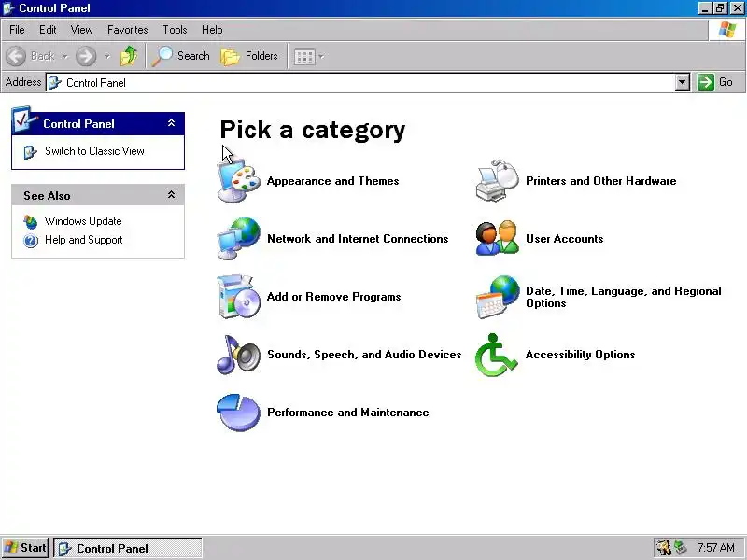
Task: Open Date, Time, Language, and Regional Options link
Action: (624, 297)
